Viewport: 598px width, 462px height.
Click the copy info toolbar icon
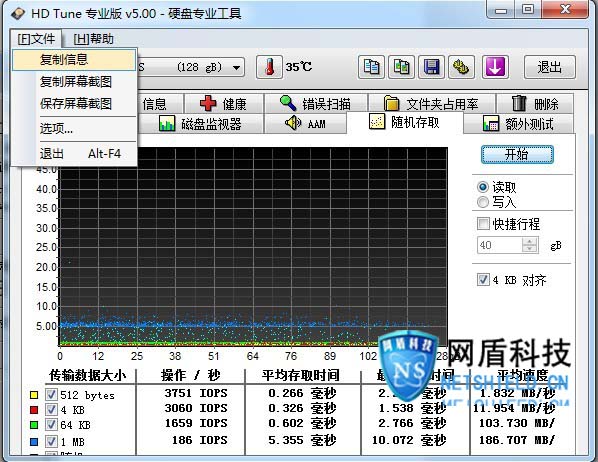pyautogui.click(x=371, y=67)
